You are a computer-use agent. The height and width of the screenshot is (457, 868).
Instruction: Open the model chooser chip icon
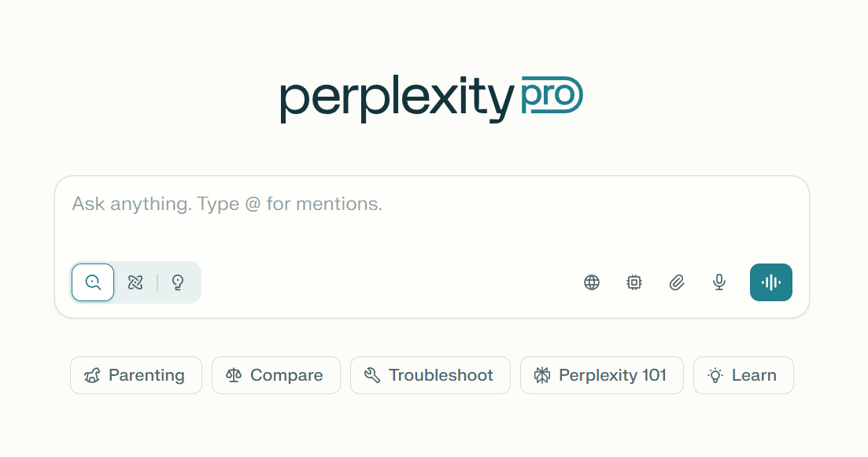pos(634,282)
